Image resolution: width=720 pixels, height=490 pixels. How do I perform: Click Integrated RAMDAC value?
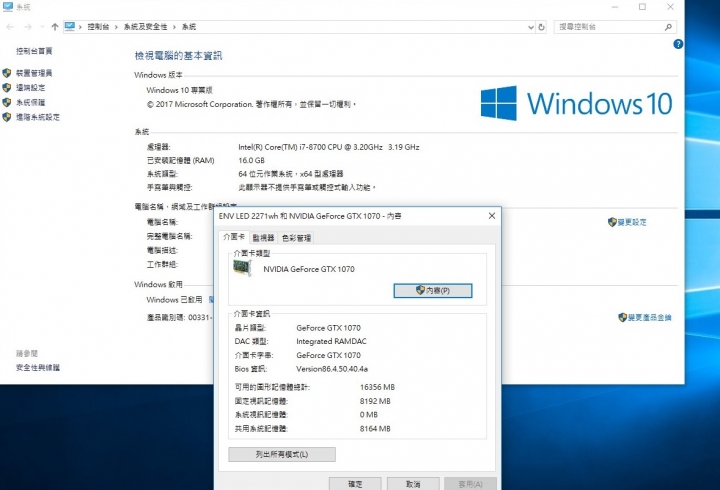331,341
